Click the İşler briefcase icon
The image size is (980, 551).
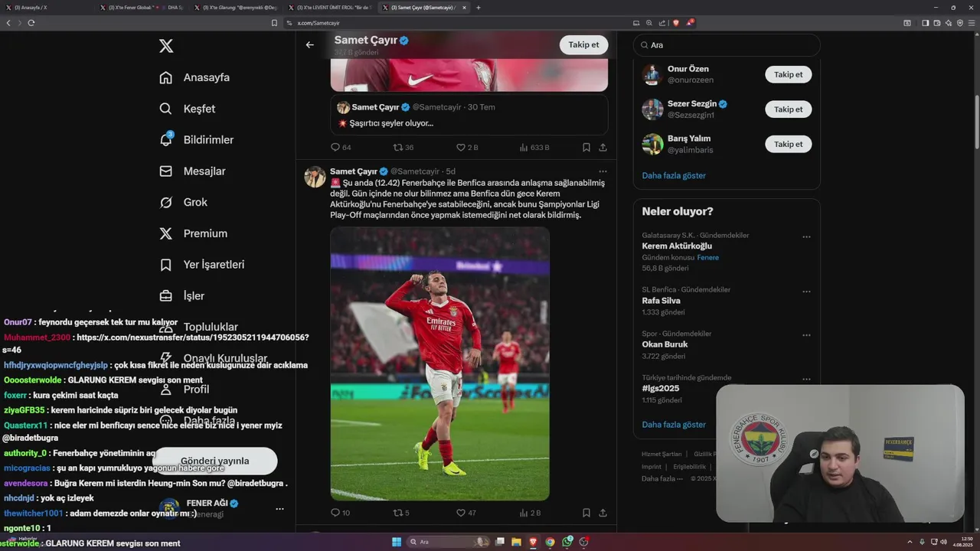pos(165,295)
